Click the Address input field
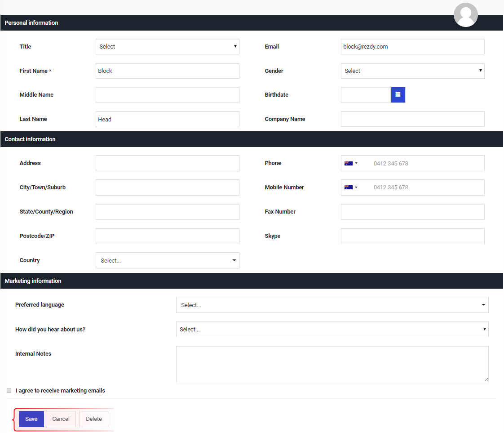The image size is (504, 433). [x=168, y=163]
